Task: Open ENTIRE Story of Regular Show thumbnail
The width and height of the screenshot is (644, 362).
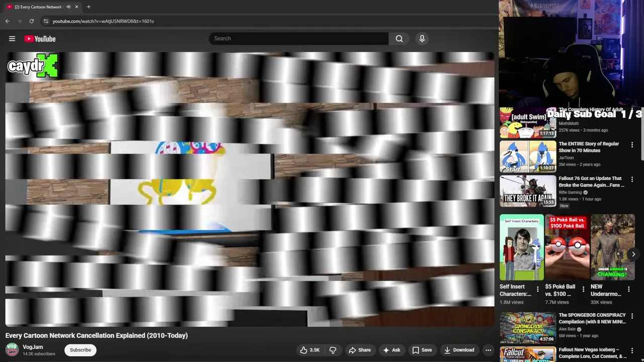Action: pos(528,156)
